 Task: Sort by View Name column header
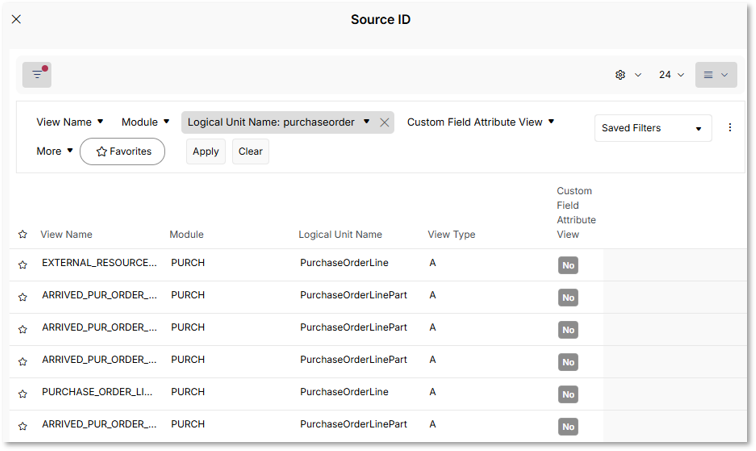pos(66,234)
